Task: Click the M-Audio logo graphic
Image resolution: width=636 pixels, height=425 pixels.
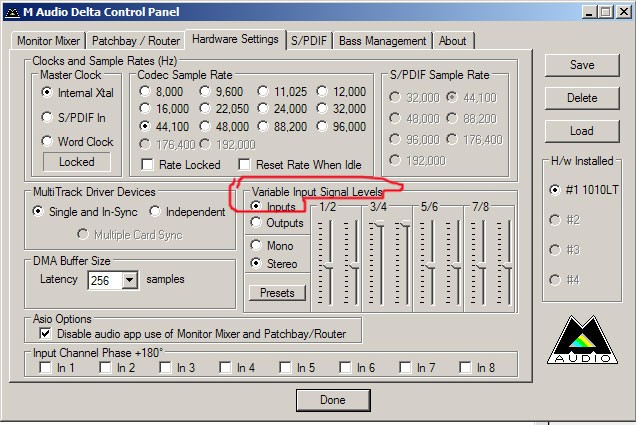Action: pos(582,340)
